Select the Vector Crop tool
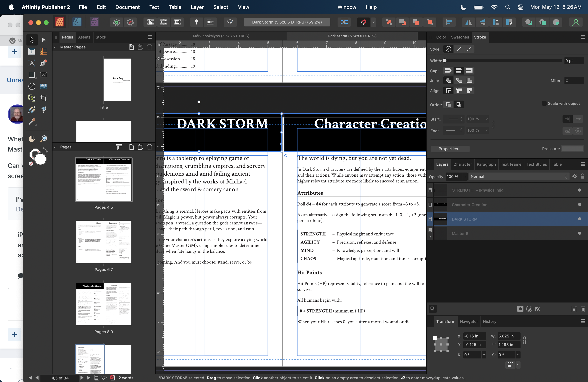Image resolution: width=588 pixels, height=382 pixels. (44, 98)
